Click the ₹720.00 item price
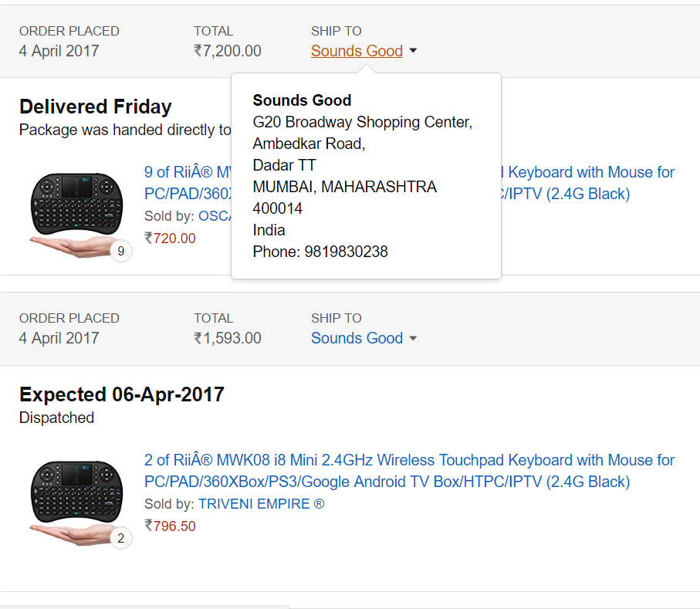The height and width of the screenshot is (609, 700). pos(170,238)
